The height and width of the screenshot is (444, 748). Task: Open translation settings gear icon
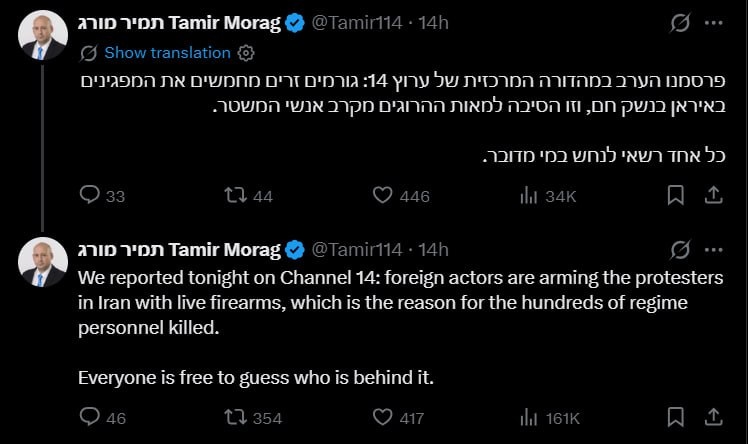(x=246, y=53)
